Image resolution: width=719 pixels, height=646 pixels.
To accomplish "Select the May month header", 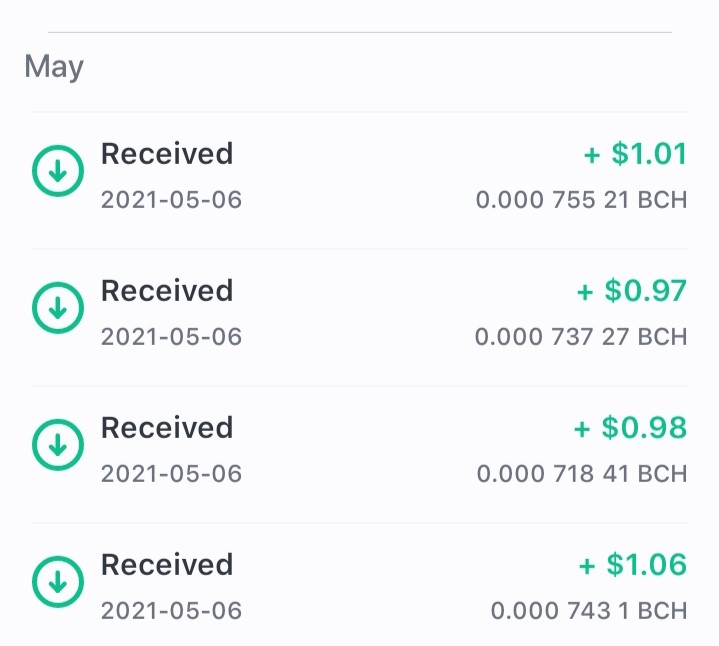I will click(54, 67).
